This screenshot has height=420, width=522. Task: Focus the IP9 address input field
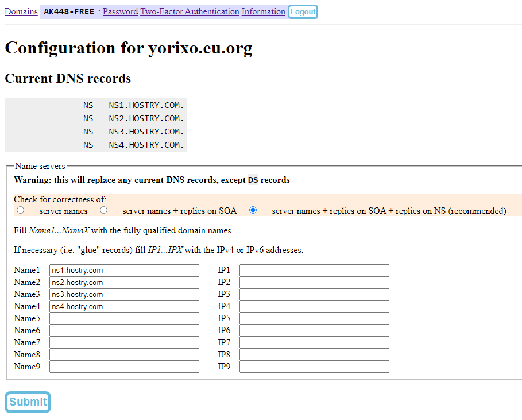[x=314, y=367]
